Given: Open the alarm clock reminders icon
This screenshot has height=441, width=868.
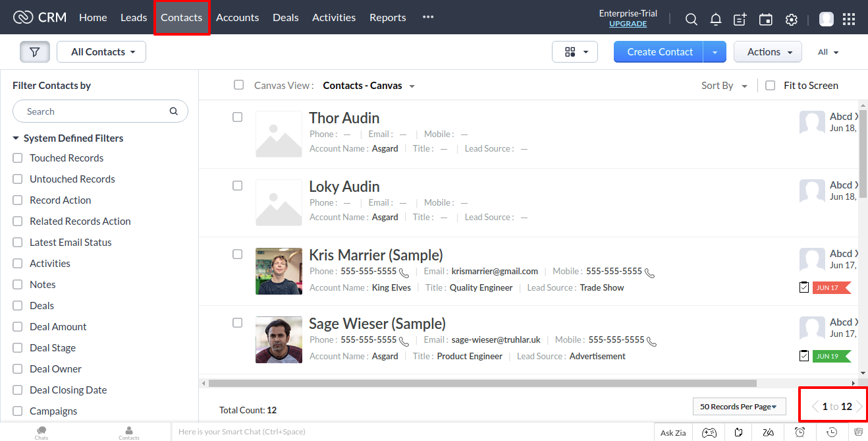Looking at the screenshot, I should click(x=800, y=432).
